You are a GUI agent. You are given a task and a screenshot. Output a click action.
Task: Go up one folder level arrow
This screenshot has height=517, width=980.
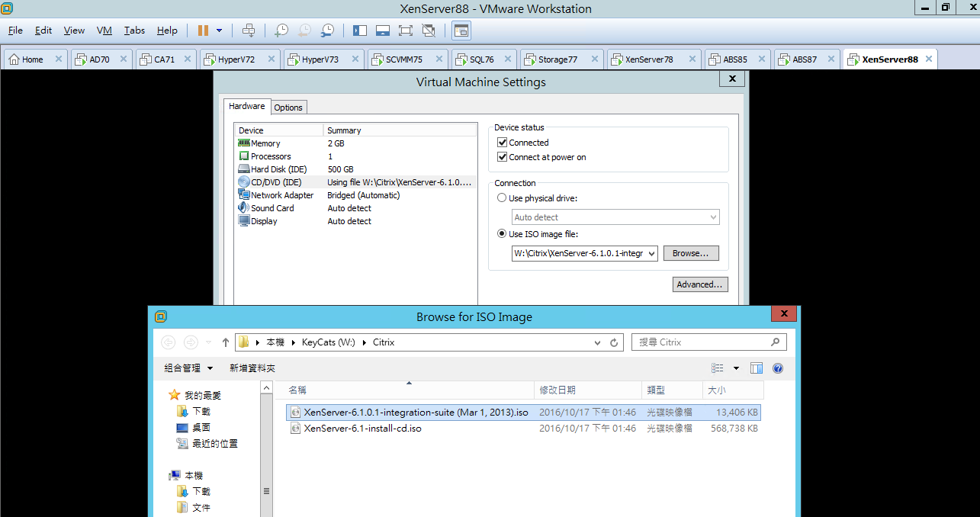coord(226,342)
